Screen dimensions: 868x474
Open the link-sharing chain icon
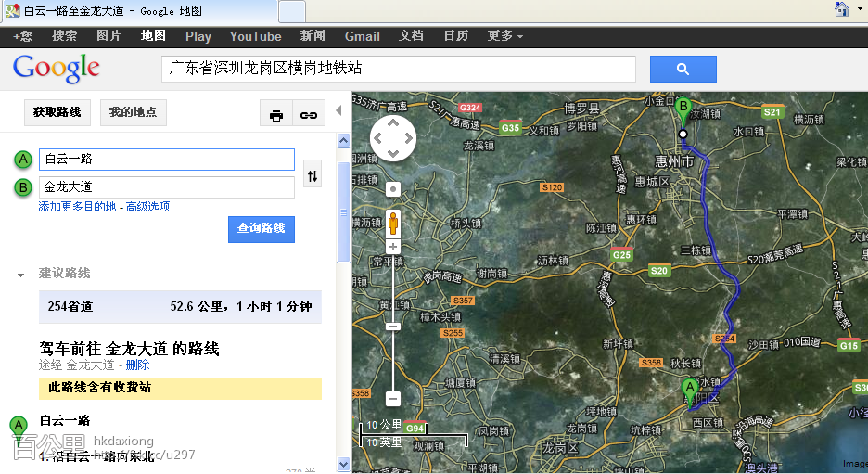point(308,114)
